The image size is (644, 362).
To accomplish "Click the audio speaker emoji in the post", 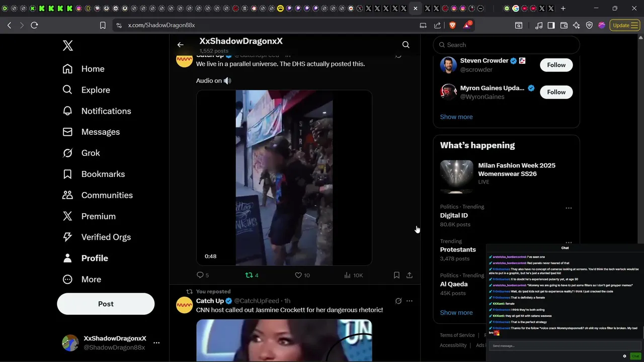I will (x=227, y=80).
